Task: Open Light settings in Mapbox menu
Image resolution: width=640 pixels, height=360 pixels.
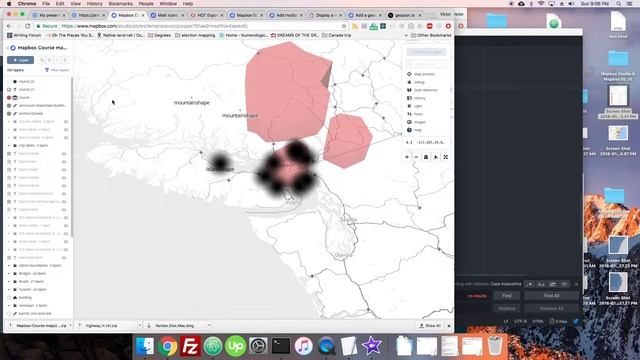Action: (415, 106)
